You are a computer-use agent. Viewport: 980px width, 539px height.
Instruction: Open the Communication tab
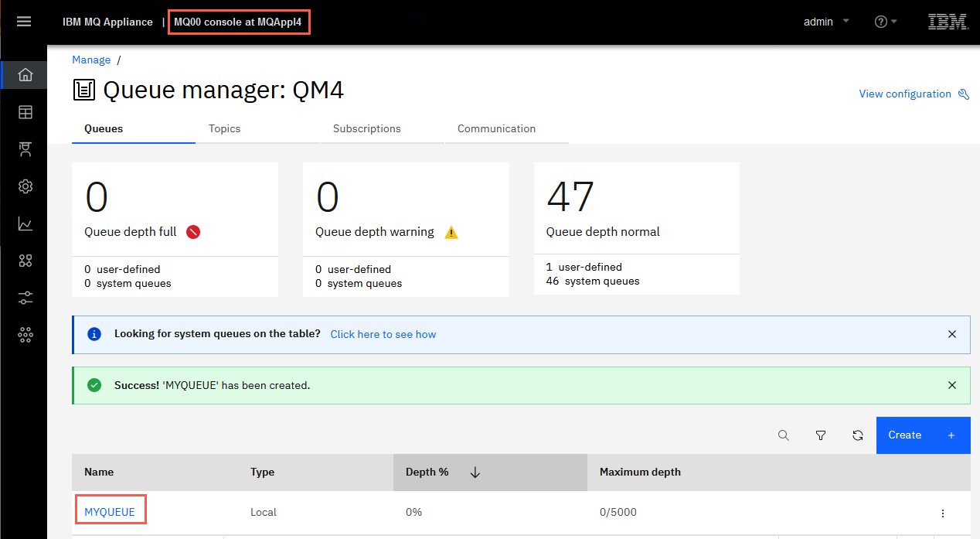pyautogui.click(x=496, y=128)
